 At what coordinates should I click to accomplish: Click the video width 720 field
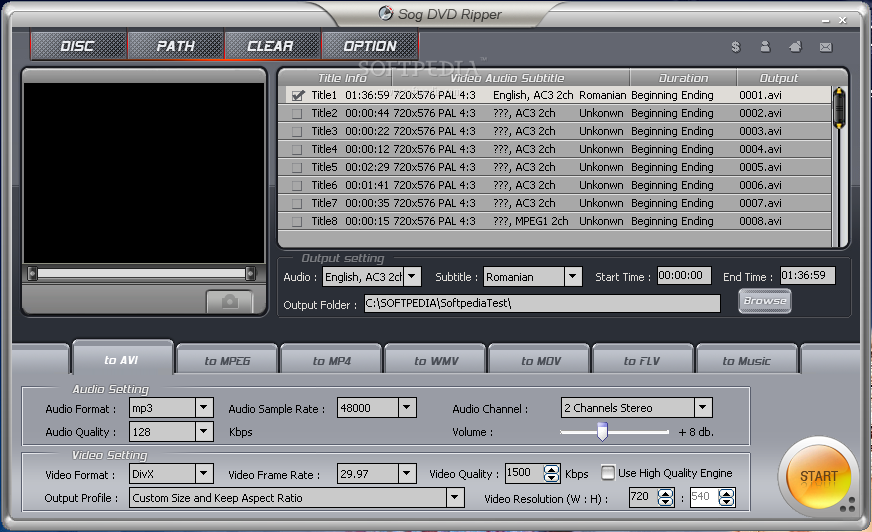coord(643,497)
